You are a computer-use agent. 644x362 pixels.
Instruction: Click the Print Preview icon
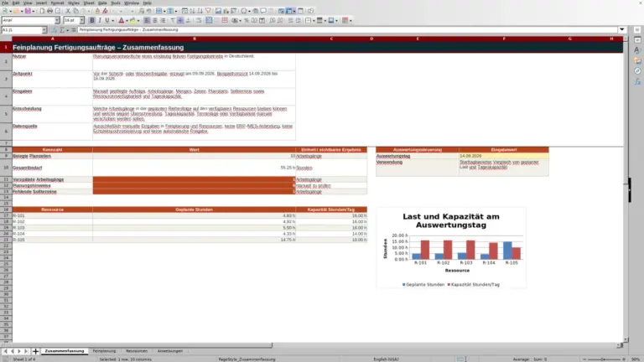coord(58,11)
